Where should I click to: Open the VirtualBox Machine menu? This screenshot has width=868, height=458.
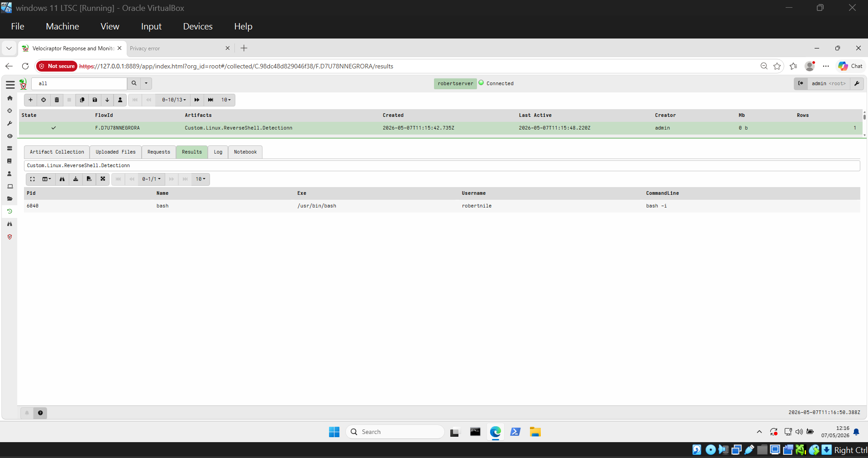62,26
